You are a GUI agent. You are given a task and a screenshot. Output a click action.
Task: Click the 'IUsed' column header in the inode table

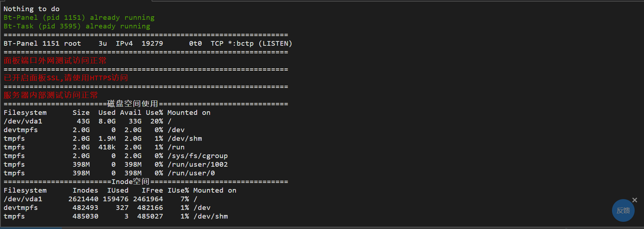pos(118,190)
